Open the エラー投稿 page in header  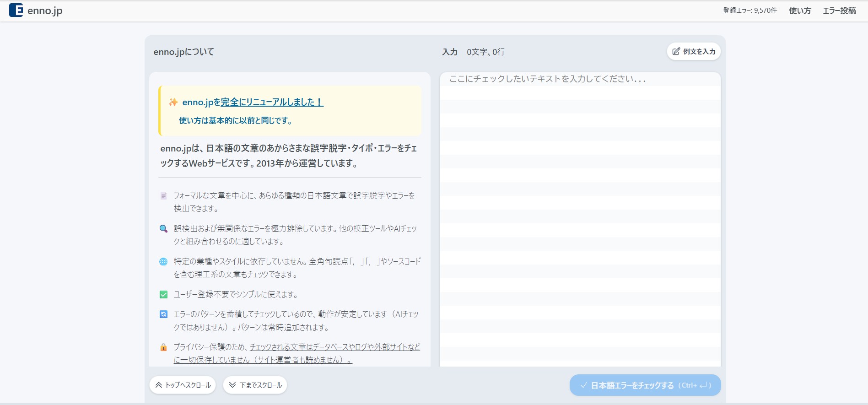click(839, 11)
